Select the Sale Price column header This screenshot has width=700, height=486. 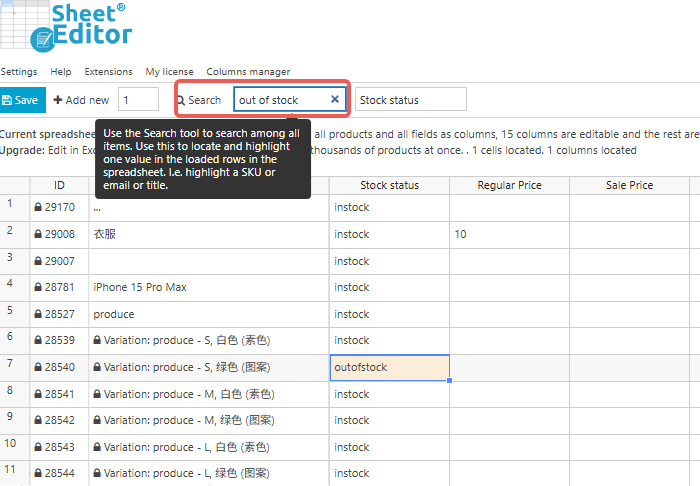[x=629, y=185]
